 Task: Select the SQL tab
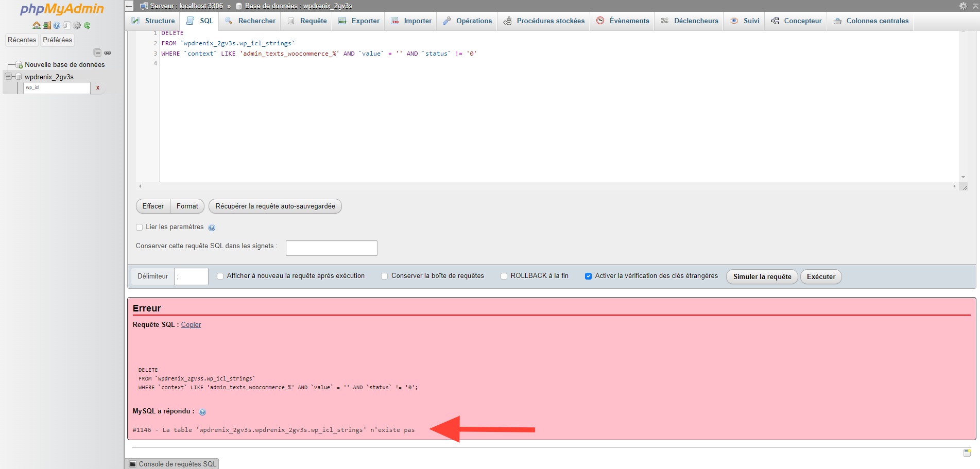pyautogui.click(x=200, y=21)
